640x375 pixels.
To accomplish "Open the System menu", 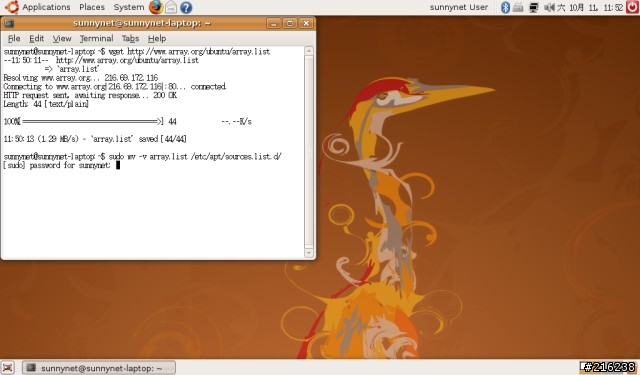I will (x=129, y=7).
